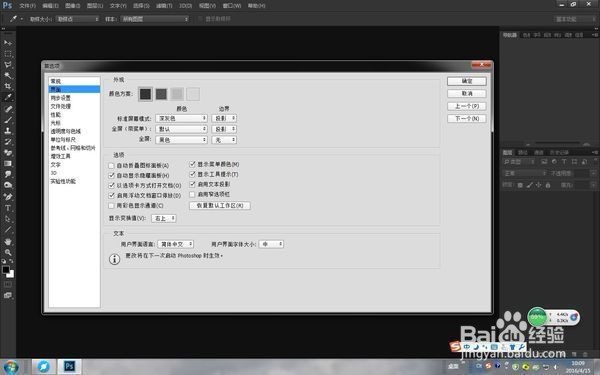Viewport: 600px width, 375px height.
Task: Open the 帮助(H) menu
Action: [x=256, y=6]
